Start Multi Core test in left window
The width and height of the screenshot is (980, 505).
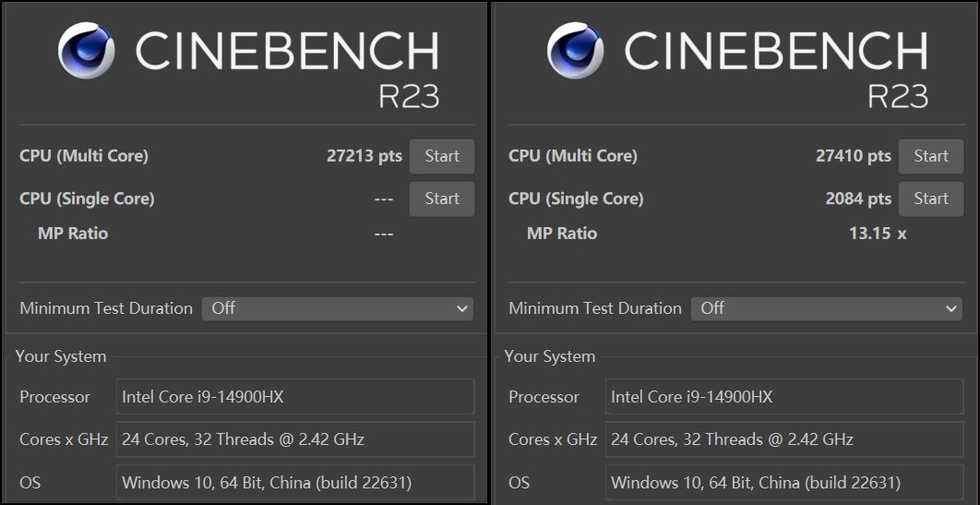pyautogui.click(x=442, y=156)
